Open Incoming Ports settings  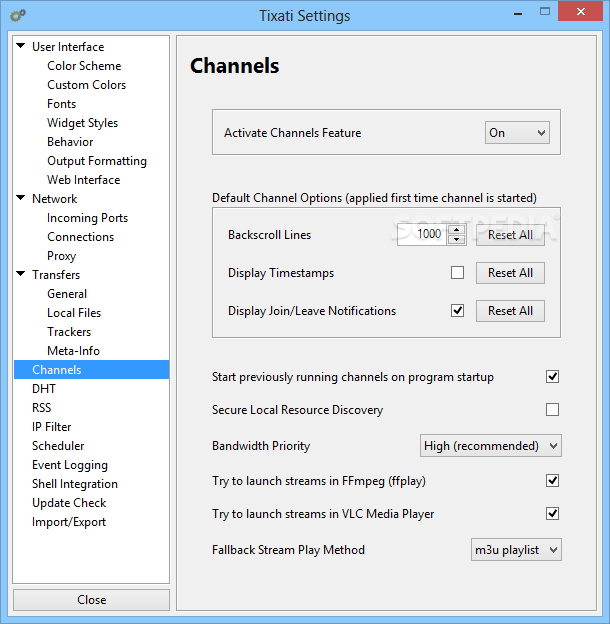(87, 218)
